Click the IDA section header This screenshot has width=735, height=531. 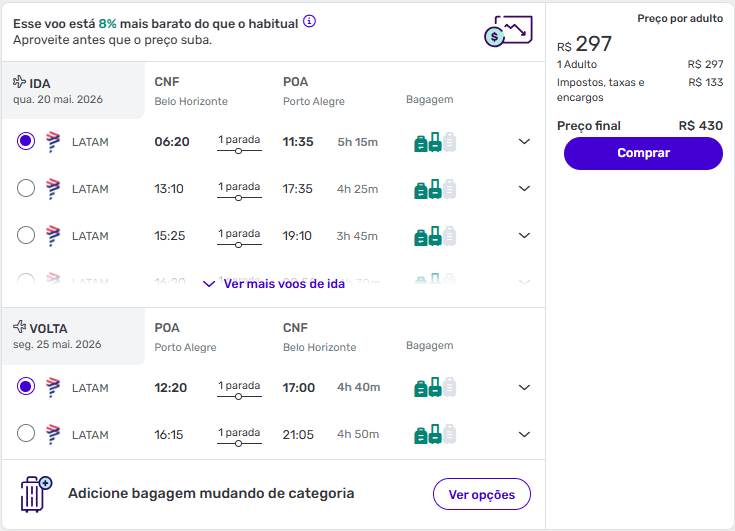pos(40,83)
